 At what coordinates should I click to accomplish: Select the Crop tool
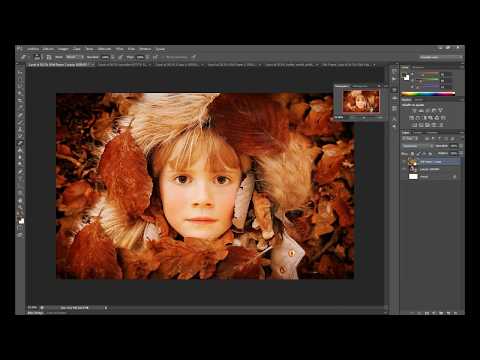[20, 100]
